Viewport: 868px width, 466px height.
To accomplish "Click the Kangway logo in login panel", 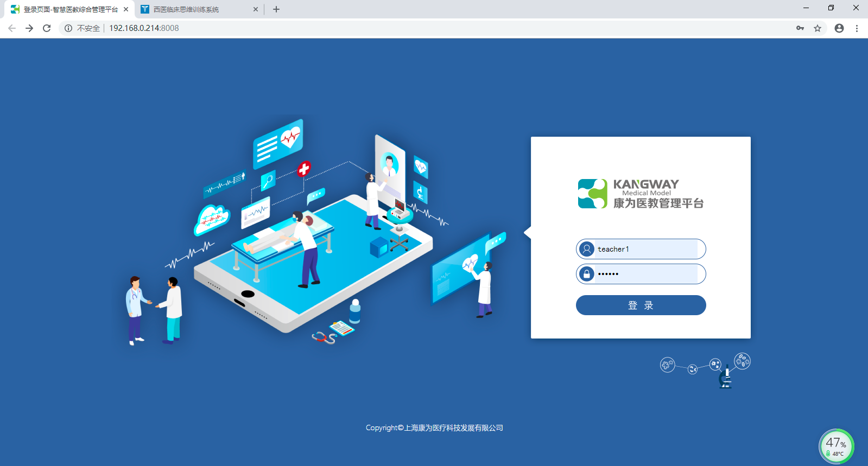I will coord(641,194).
